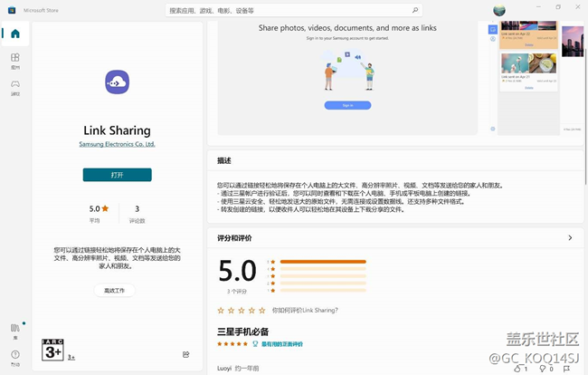Click the 3+ age rating link

[x=71, y=358]
